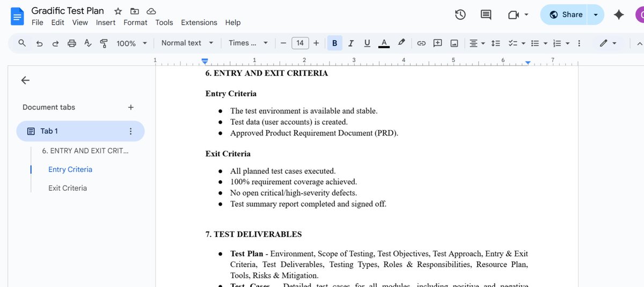Insert a link
The image size is (644, 287).
pos(421,43)
